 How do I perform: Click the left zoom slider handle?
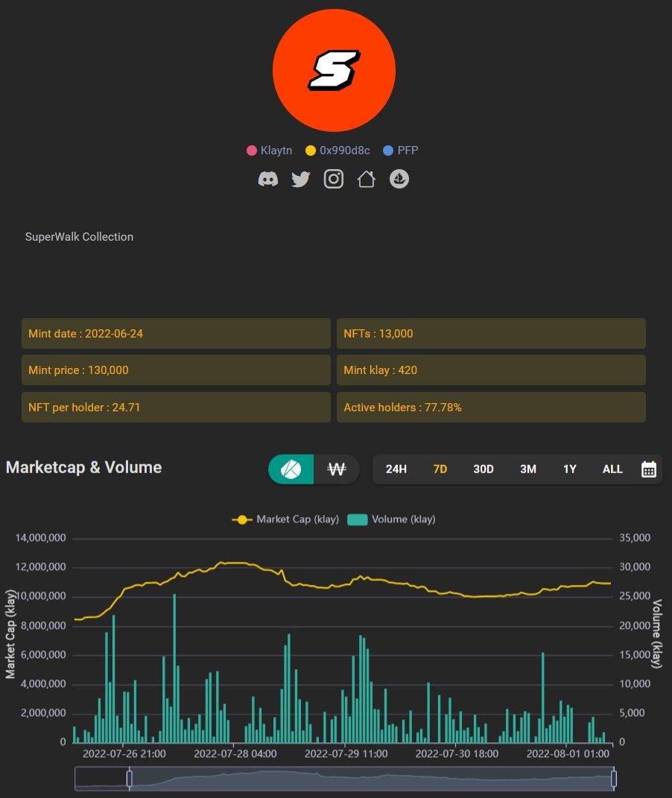tap(129, 779)
